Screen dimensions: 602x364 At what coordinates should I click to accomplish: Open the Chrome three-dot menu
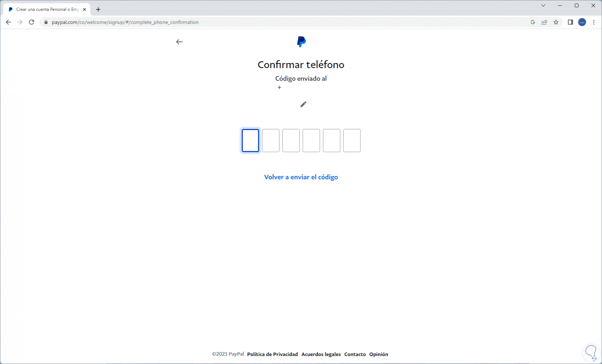click(594, 22)
